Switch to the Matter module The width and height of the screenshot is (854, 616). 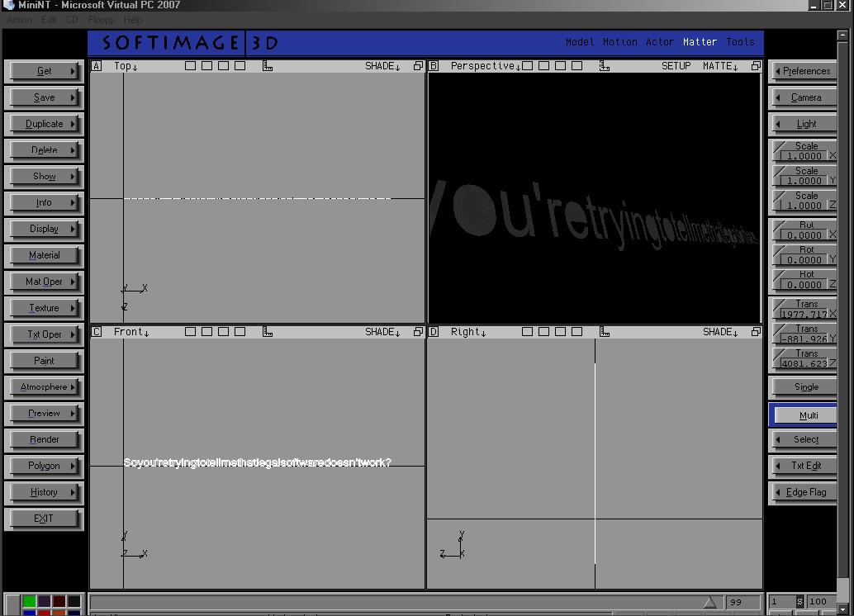(x=700, y=42)
